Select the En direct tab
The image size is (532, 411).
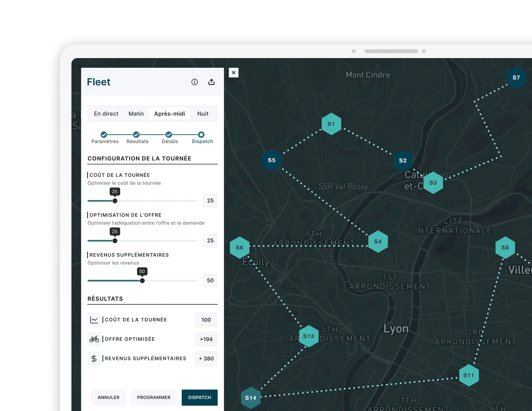[x=106, y=114]
